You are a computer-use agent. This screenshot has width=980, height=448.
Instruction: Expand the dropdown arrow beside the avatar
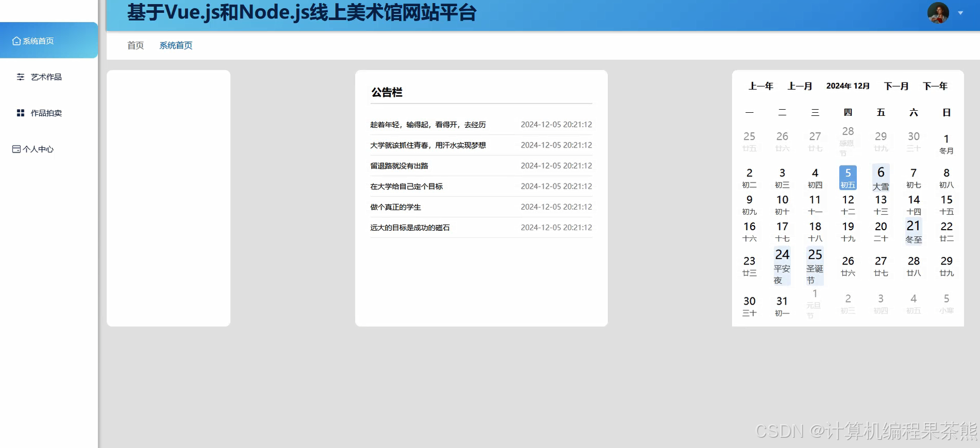click(x=960, y=13)
